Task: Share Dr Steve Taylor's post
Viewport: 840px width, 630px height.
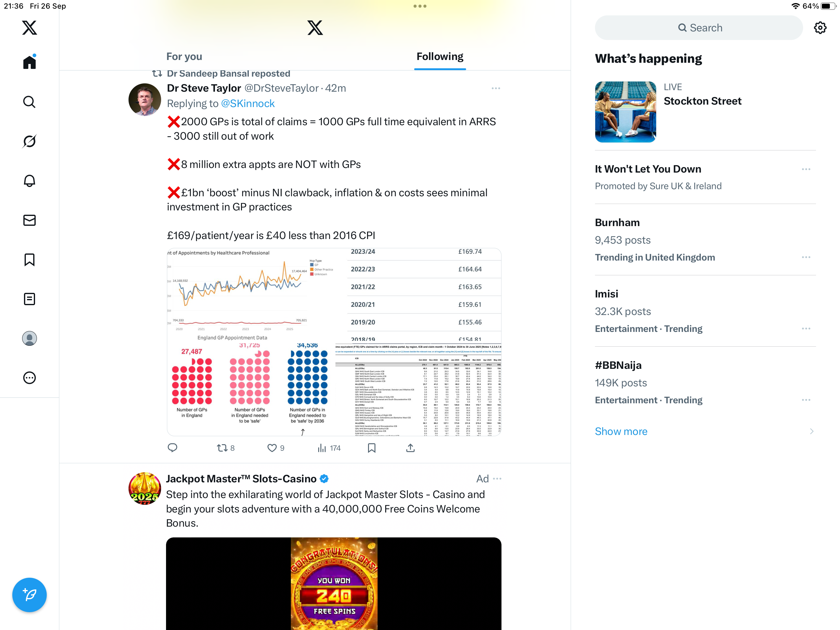Action: 410,448
